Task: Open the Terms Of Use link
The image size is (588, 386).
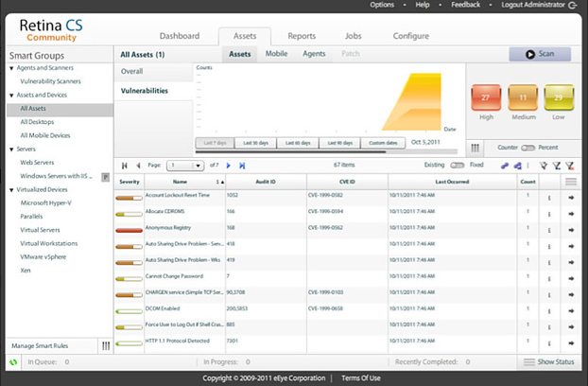Action: pos(361,378)
